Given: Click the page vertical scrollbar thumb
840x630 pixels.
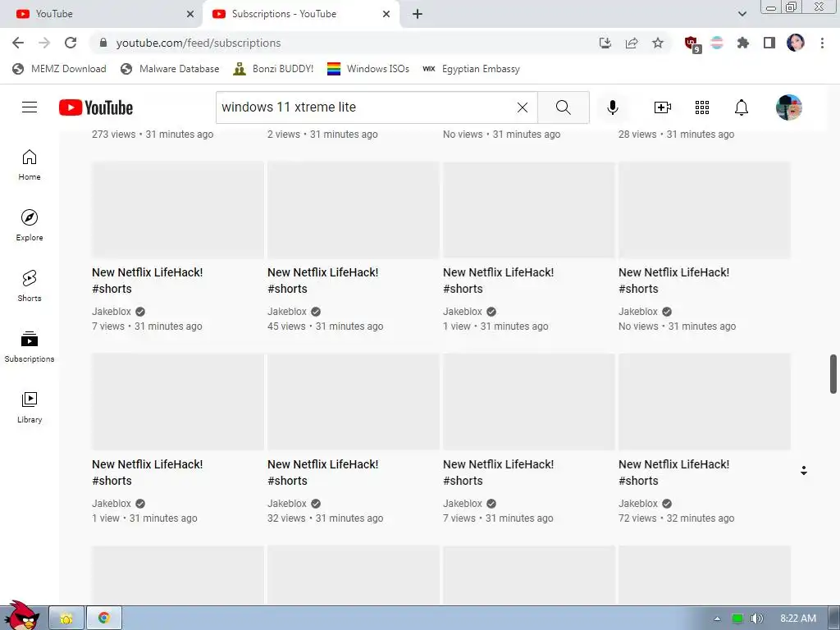Looking at the screenshot, I should (833, 373).
